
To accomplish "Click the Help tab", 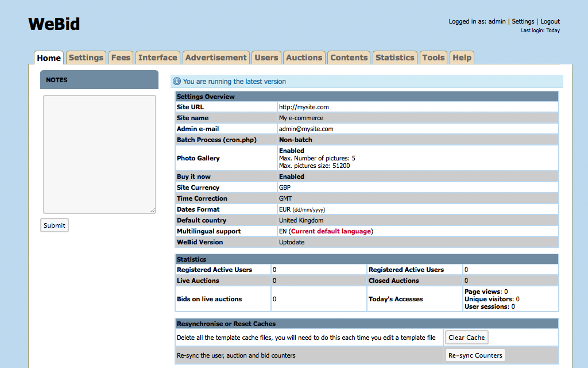I will 462,57.
